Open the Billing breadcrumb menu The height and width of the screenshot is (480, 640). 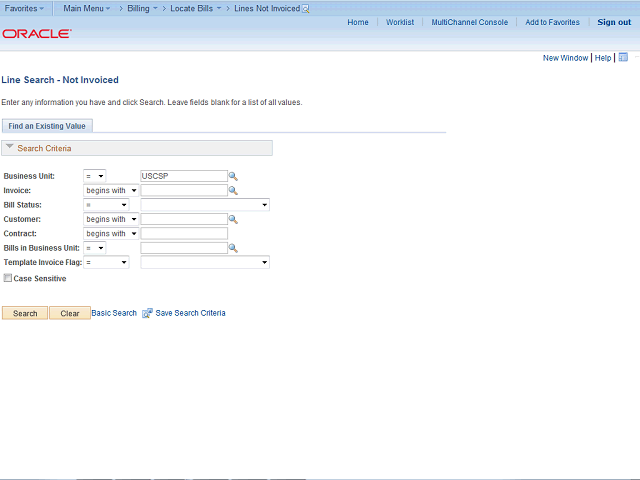pyautogui.click(x=142, y=8)
